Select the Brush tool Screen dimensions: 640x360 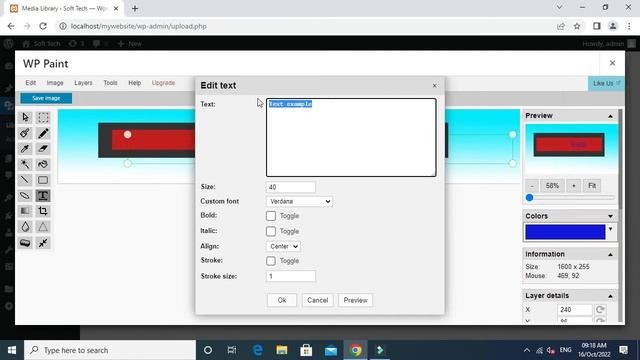point(25,133)
